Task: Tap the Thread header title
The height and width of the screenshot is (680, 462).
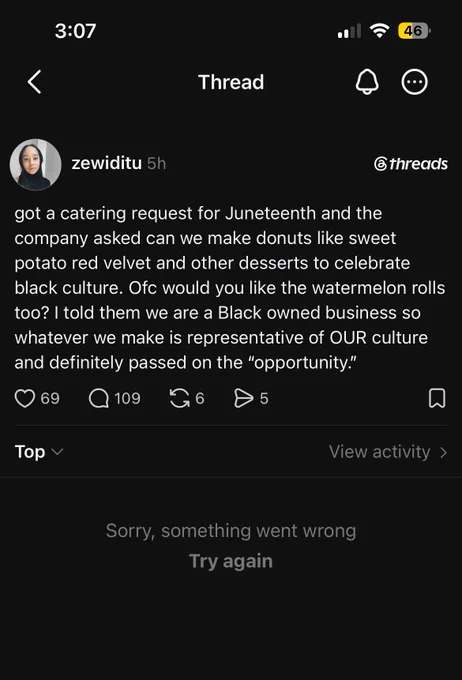Action: click(x=231, y=82)
